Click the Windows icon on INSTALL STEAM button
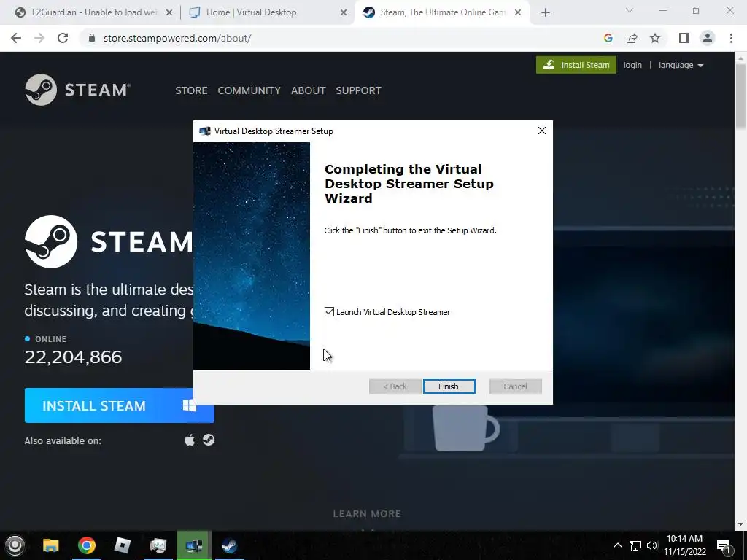This screenshot has width=747, height=560. pos(189,405)
